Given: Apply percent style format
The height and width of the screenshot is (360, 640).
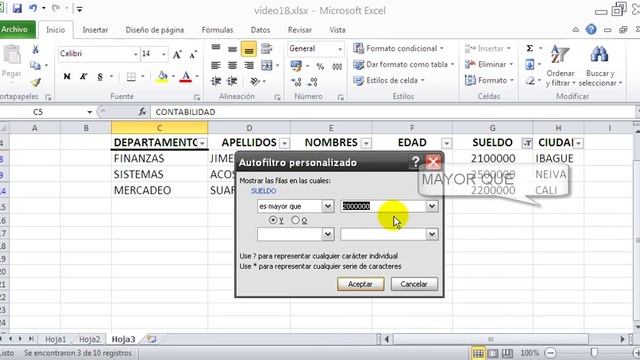Looking at the screenshot, I should [x=320, y=67].
